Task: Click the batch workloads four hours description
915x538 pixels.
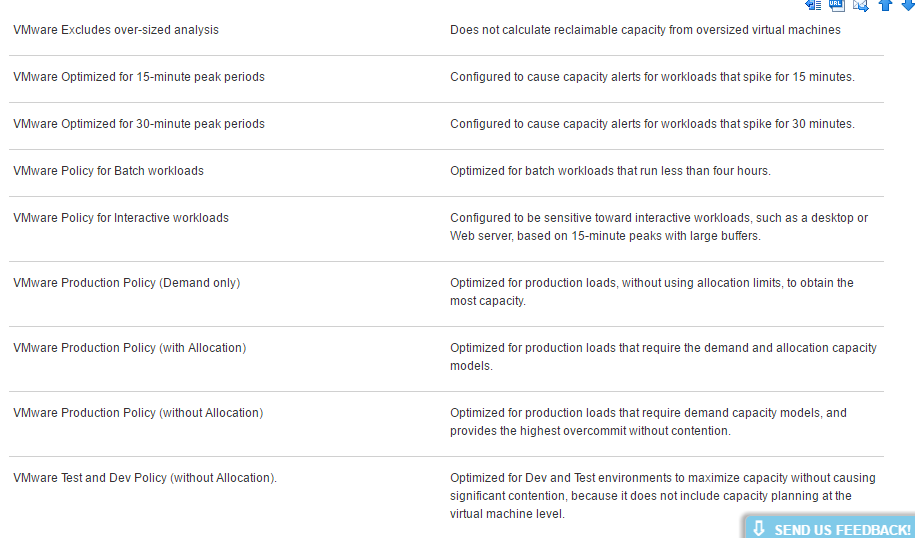Action: tap(610, 171)
